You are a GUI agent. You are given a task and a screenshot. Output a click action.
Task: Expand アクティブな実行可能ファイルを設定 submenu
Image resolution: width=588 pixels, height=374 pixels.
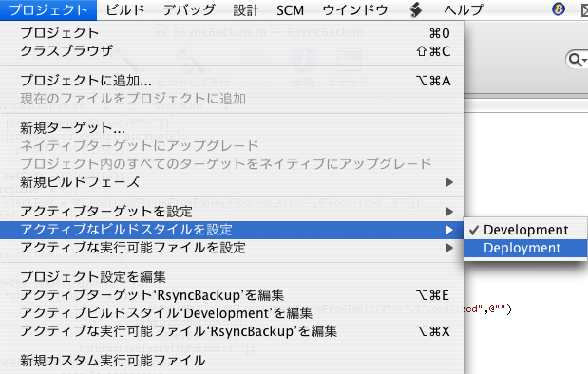[x=232, y=248]
